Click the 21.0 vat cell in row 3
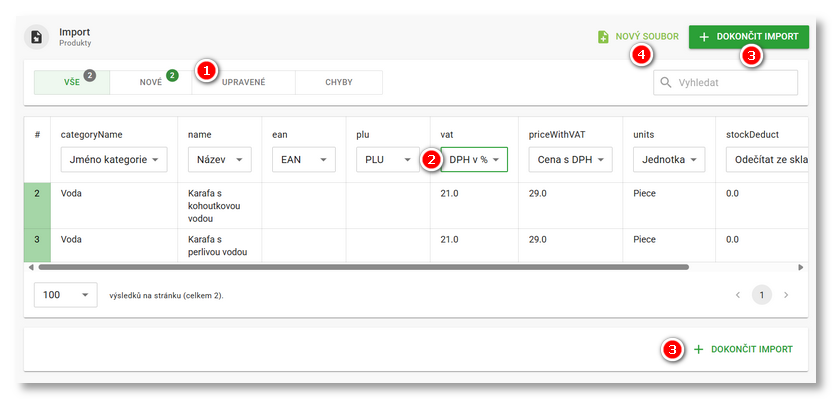Viewport: 832px width, 399px height. point(474,246)
